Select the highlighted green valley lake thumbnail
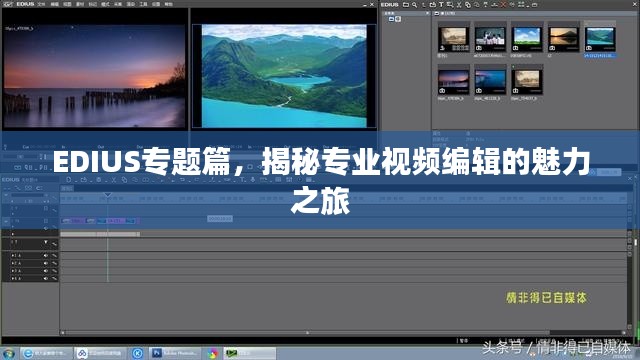This screenshot has height=360, width=640. coord(600,39)
